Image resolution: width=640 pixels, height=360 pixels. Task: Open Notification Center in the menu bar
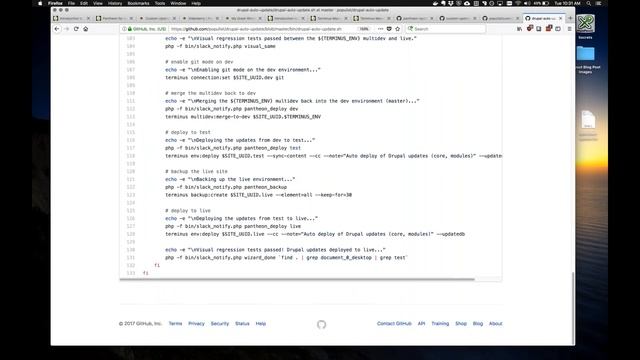click(x=599, y=3)
